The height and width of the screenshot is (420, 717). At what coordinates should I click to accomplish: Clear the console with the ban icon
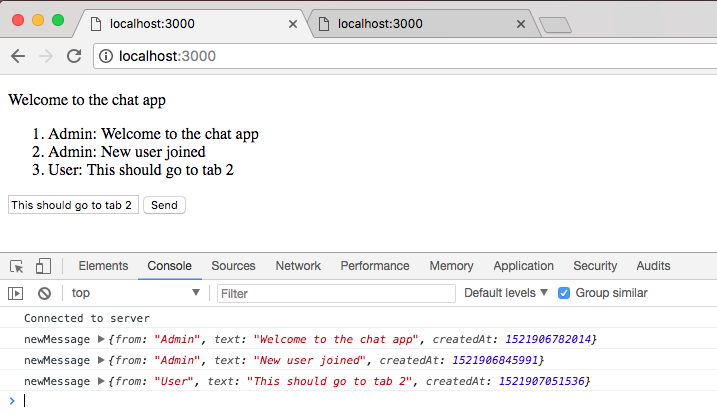44,293
